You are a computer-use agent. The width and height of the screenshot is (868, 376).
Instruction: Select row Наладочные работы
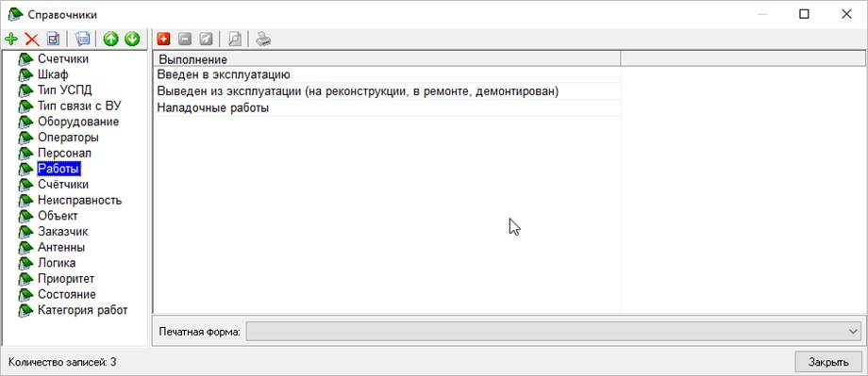click(x=387, y=107)
